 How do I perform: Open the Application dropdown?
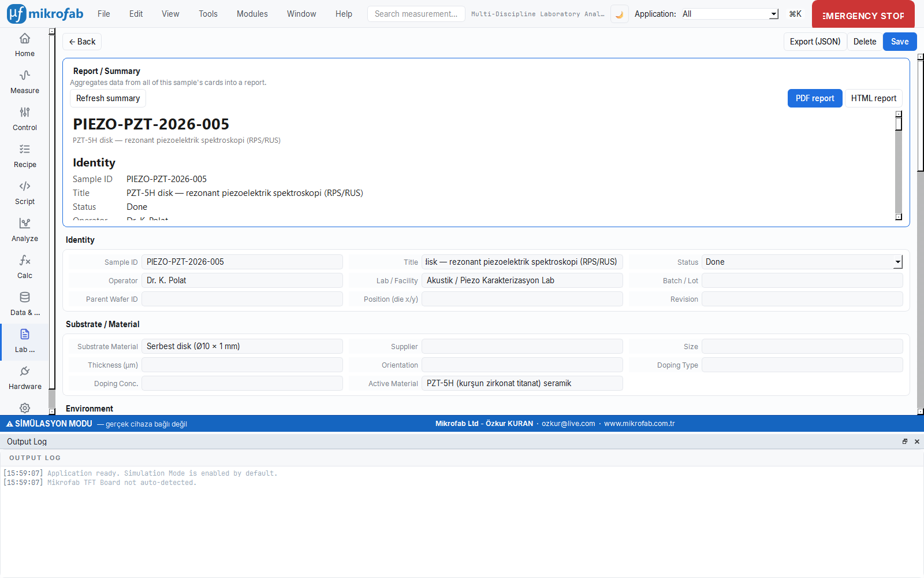coord(729,14)
